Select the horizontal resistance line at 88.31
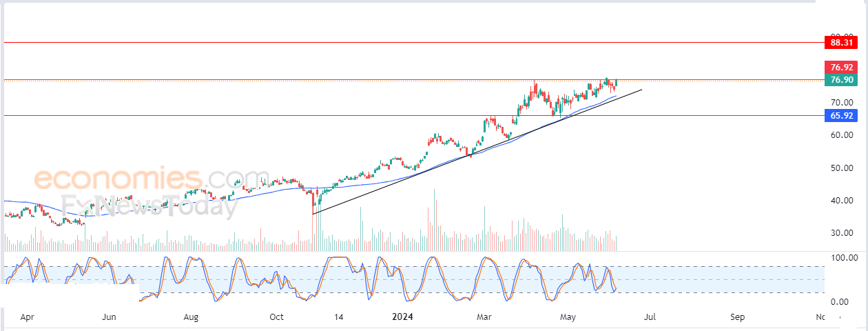Viewport: 868px width, 331px height. pos(413,43)
